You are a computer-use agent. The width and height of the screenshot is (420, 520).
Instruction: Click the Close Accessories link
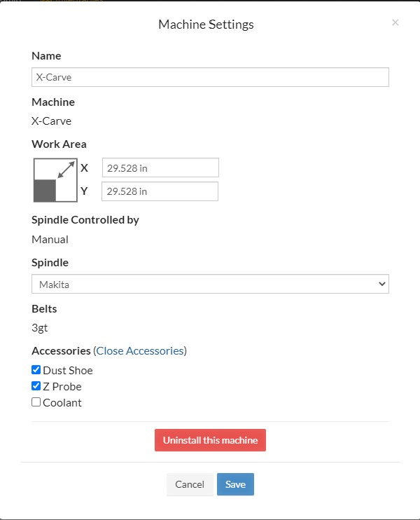pyautogui.click(x=140, y=350)
